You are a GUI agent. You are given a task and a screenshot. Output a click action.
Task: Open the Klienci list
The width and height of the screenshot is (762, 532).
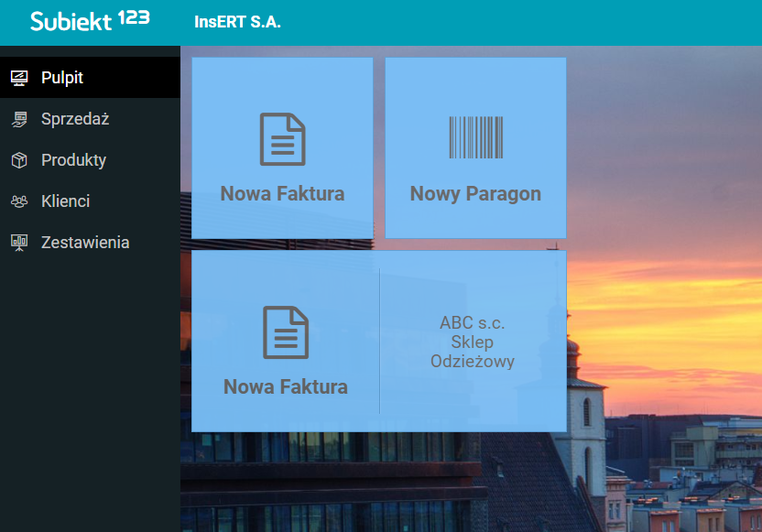[x=90, y=201]
